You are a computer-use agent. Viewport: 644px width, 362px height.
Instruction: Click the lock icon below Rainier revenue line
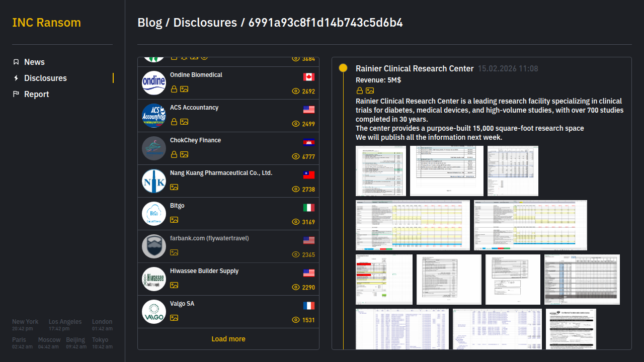pyautogui.click(x=360, y=90)
